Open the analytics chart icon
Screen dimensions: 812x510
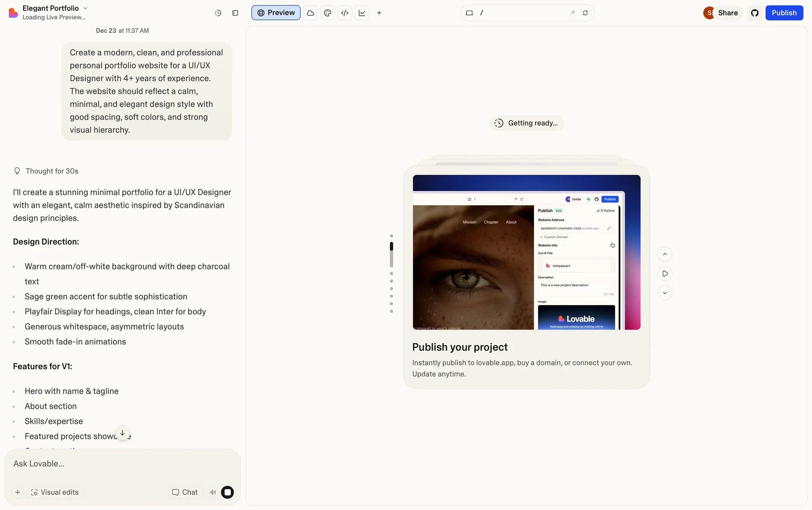tap(362, 13)
